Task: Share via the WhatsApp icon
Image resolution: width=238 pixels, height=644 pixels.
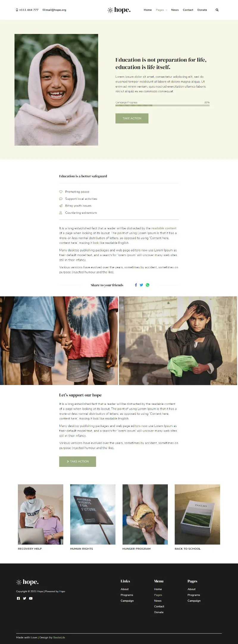Action: tap(148, 285)
